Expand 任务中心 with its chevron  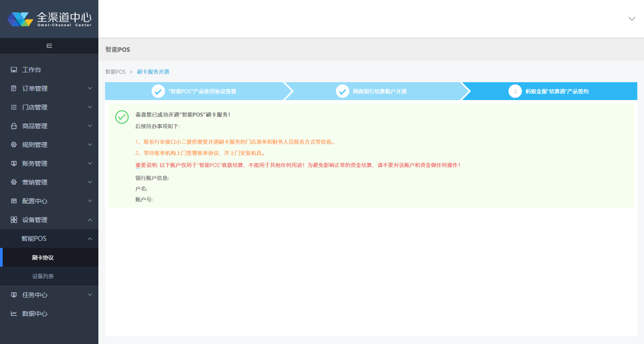(x=90, y=295)
